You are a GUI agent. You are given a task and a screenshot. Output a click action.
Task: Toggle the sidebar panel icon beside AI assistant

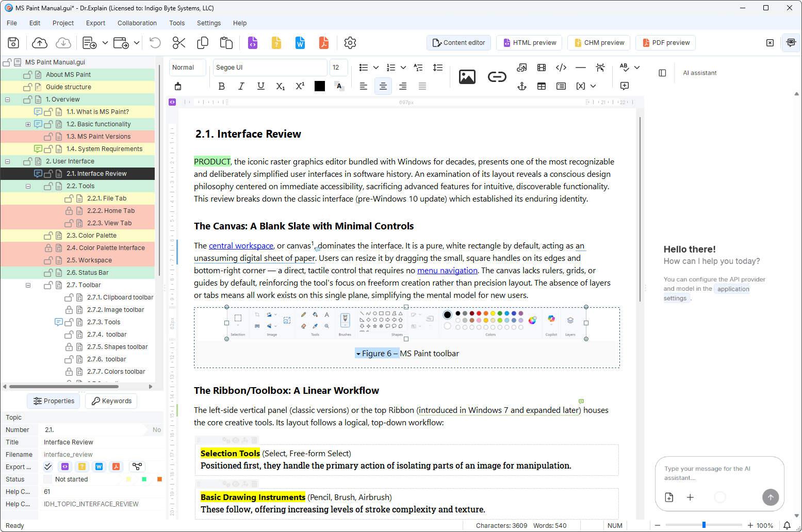click(663, 73)
